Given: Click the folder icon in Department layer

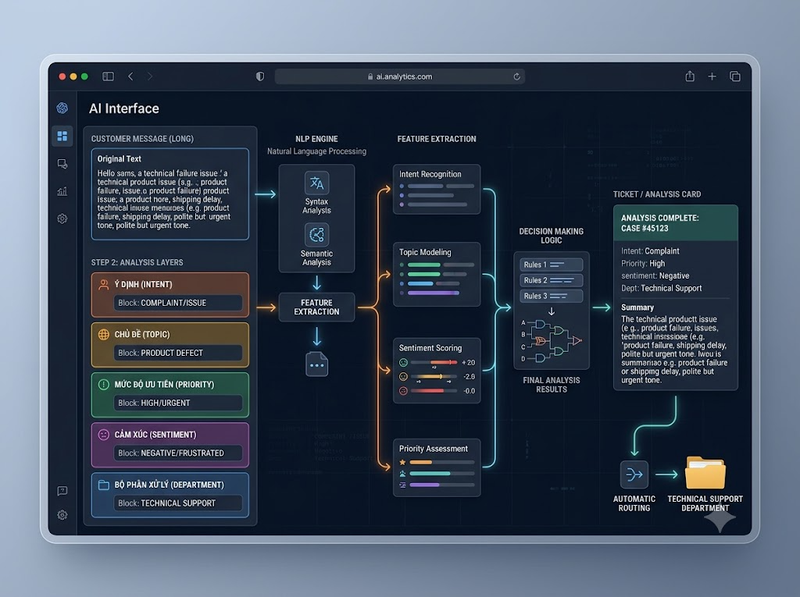Looking at the screenshot, I should click(104, 484).
